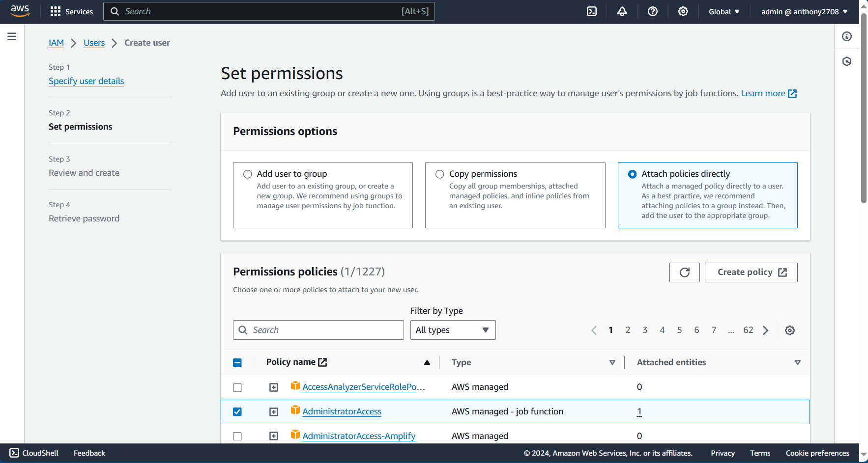Click the search magnifier in policy filter
Viewport: 868px width, 463px height.
(x=243, y=330)
